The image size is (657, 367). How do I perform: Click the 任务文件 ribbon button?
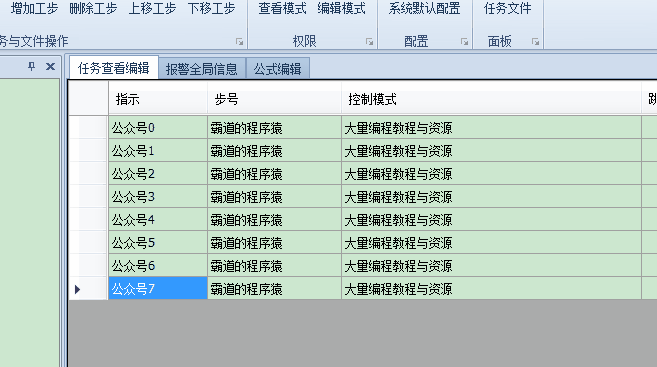coord(507,8)
